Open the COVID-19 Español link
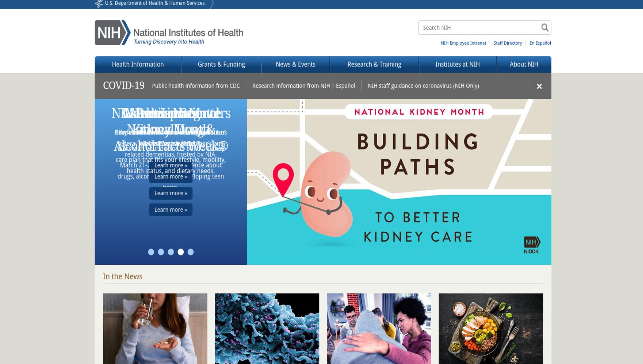This screenshot has width=643, height=364. click(x=345, y=86)
